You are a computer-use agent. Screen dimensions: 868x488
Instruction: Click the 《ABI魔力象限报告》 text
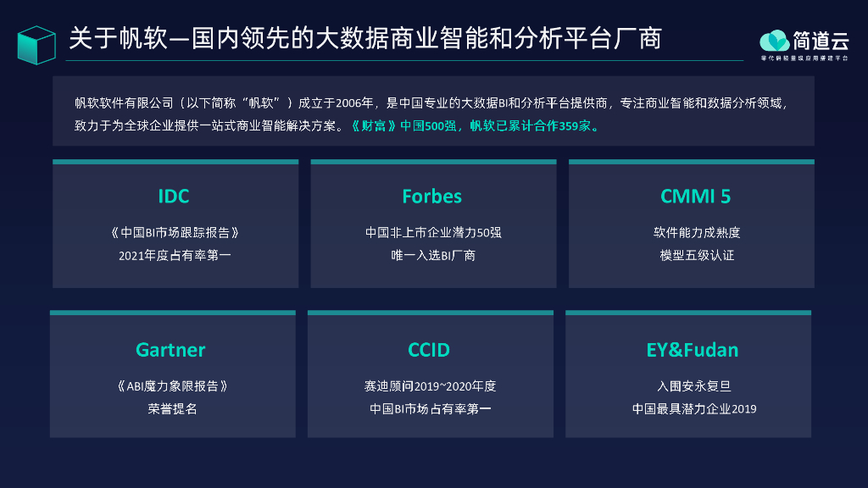tap(171, 386)
